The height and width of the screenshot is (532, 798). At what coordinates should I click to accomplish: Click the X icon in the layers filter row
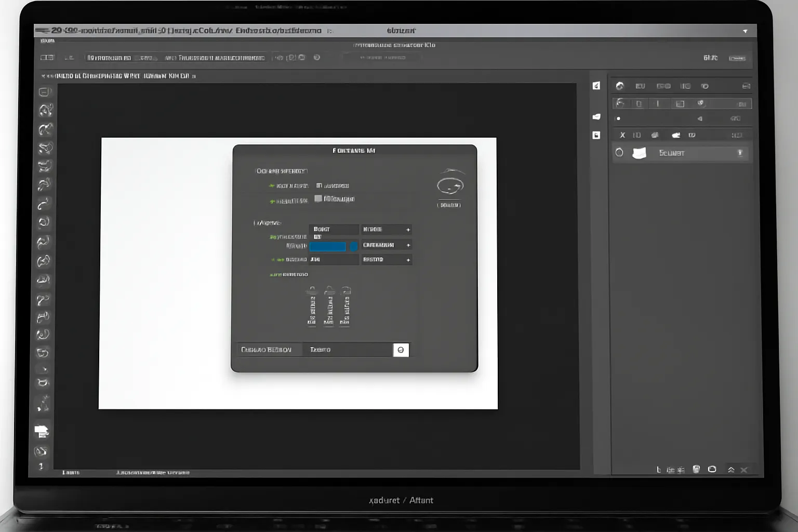[x=622, y=135]
